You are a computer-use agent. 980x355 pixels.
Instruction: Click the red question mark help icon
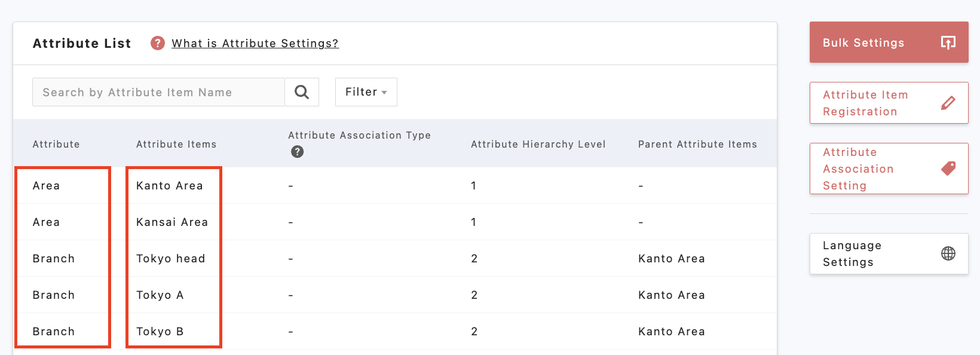[x=158, y=43]
